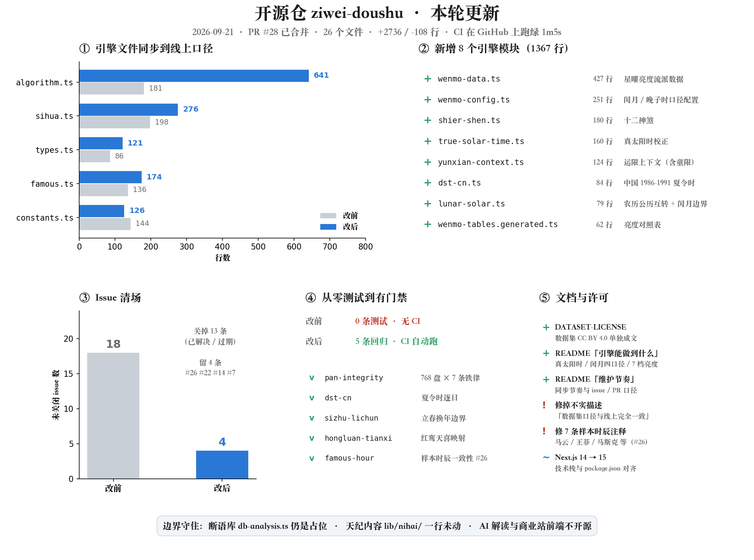Click the algorithm.ts axis label
The height and width of the screenshot is (560, 754).
point(45,83)
